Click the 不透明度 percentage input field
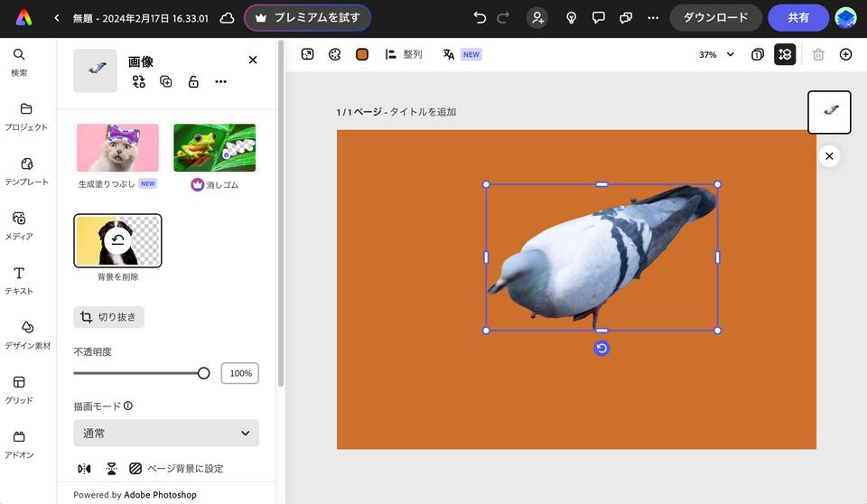 239,373
